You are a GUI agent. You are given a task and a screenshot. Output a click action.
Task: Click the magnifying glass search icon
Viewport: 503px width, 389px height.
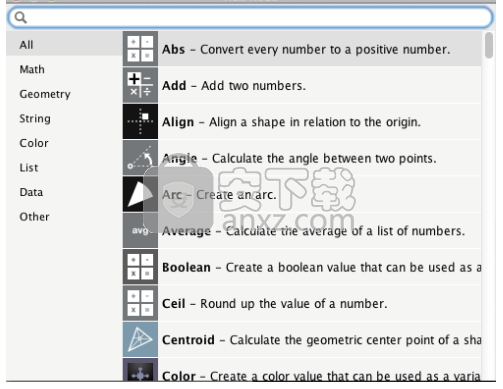21,17
